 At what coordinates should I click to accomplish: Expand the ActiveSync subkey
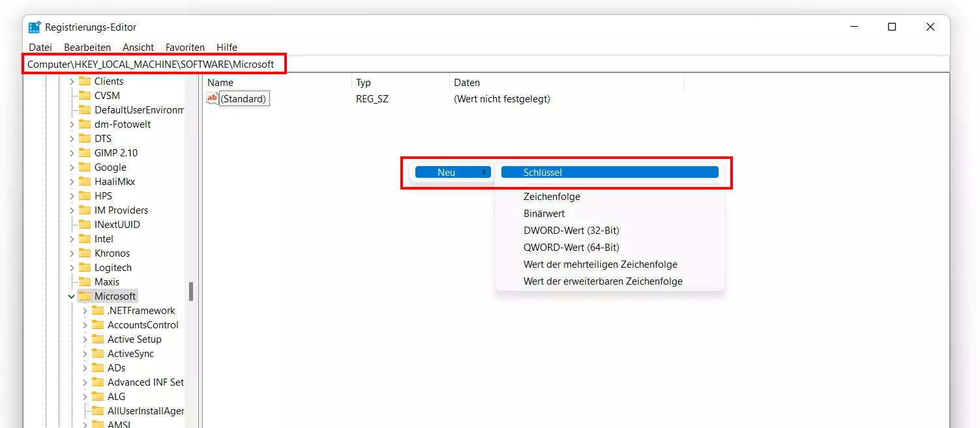[85, 354]
